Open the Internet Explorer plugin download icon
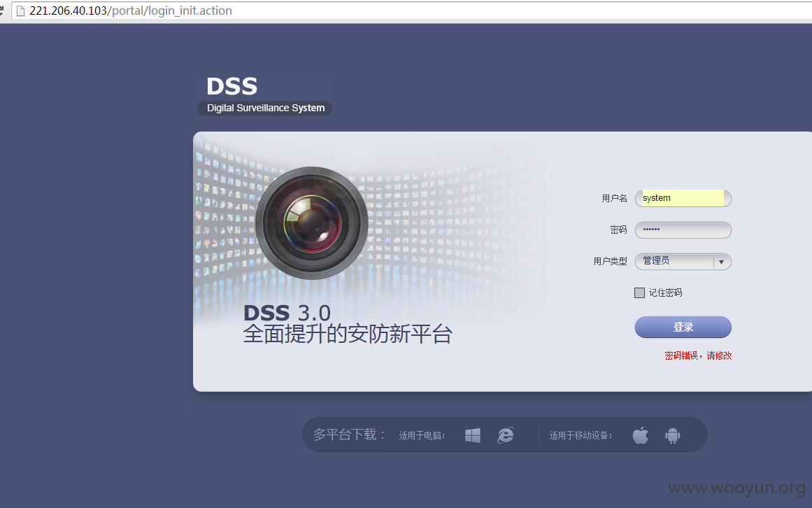This screenshot has width=812, height=508. click(x=506, y=435)
